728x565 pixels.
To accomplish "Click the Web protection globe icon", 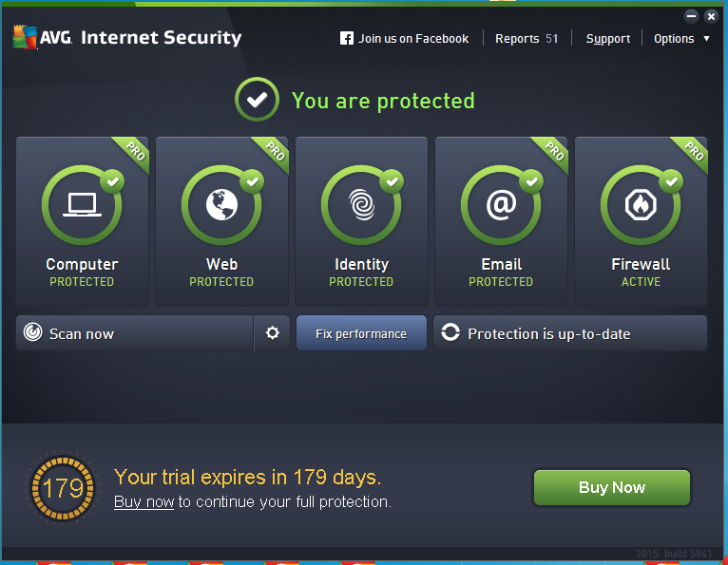I will point(221,205).
